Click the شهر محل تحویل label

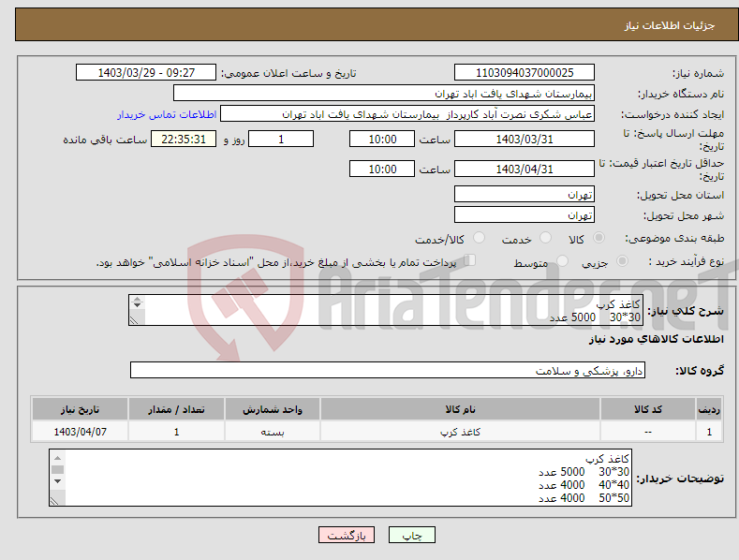(684, 215)
